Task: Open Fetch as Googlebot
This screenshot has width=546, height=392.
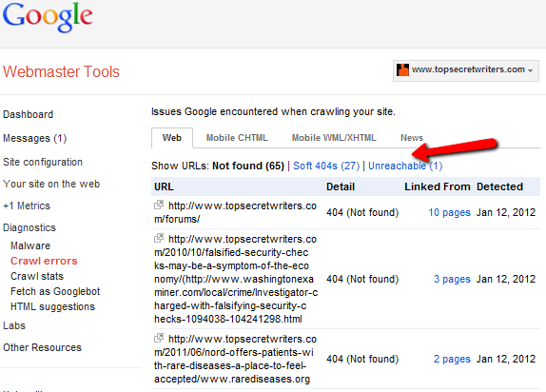Action: click(x=55, y=292)
